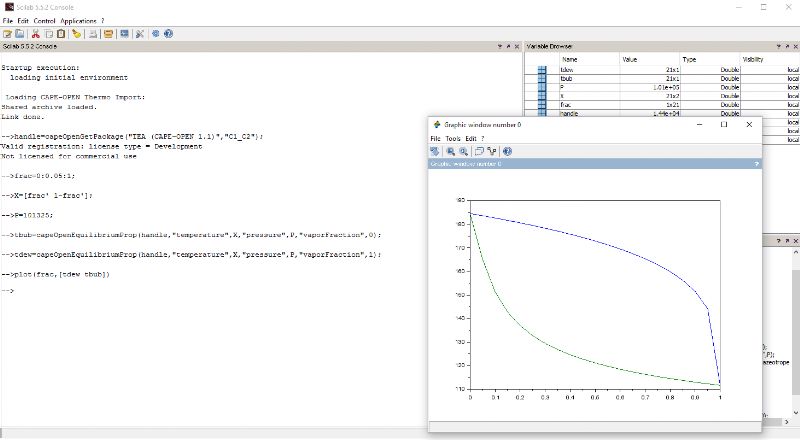This screenshot has width=800, height=440.
Task: Minimize the Graphic window number 0
Action: (699, 125)
